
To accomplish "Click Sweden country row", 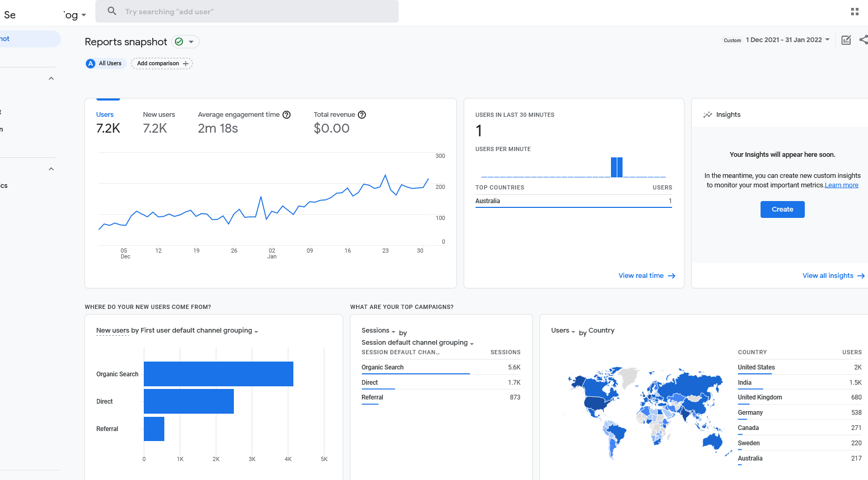I will 800,443.
